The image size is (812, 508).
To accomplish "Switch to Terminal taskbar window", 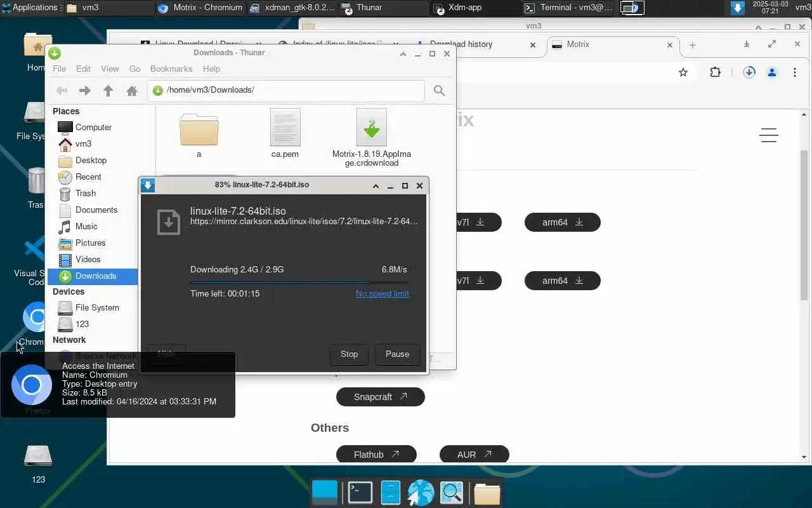I will (569, 8).
